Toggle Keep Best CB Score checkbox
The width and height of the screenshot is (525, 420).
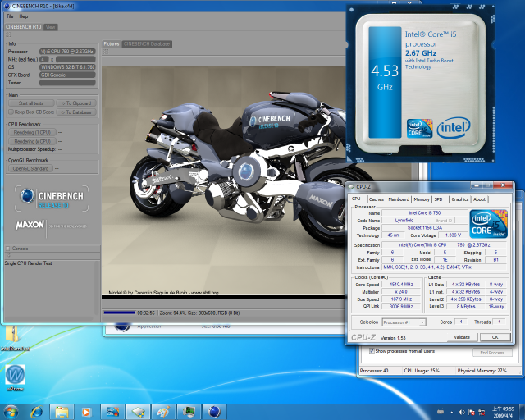click(x=11, y=112)
